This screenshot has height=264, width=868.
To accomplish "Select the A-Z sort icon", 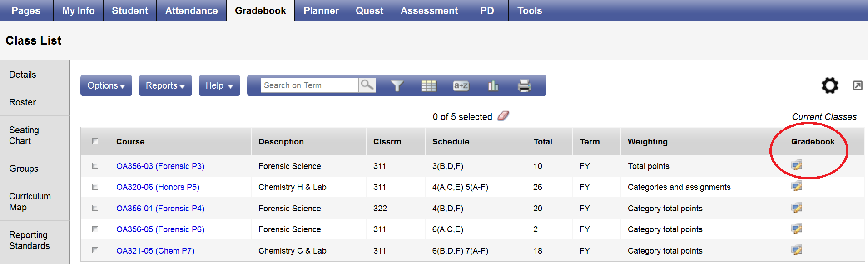I will [x=460, y=85].
